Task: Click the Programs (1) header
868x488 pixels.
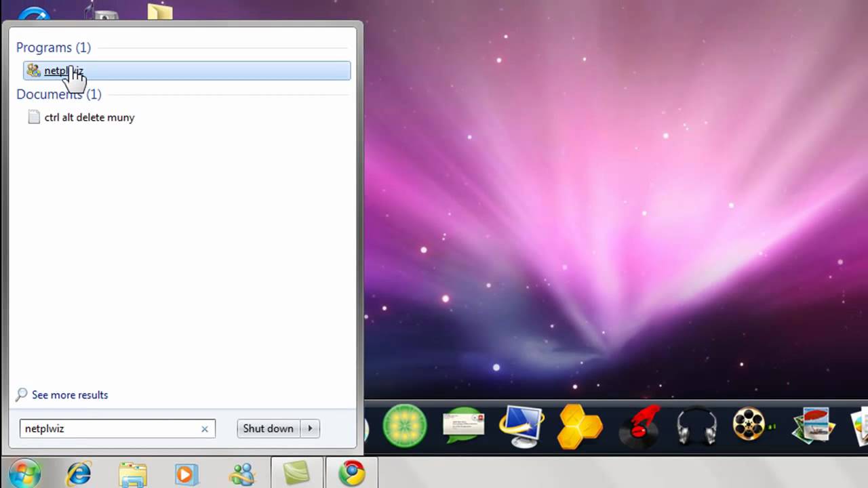Action: (54, 47)
